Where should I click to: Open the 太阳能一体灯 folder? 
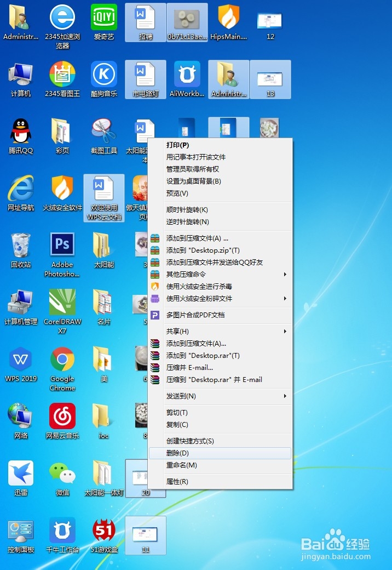[x=104, y=478]
